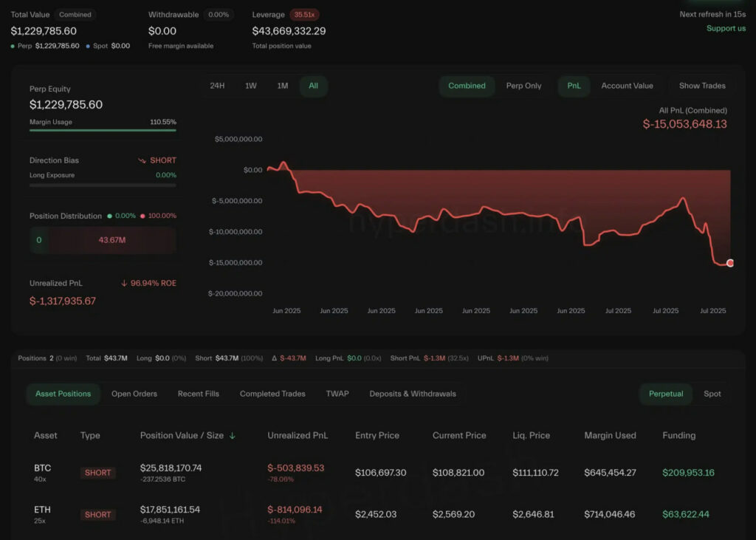
Task: Select the 1W time range
Action: click(251, 86)
